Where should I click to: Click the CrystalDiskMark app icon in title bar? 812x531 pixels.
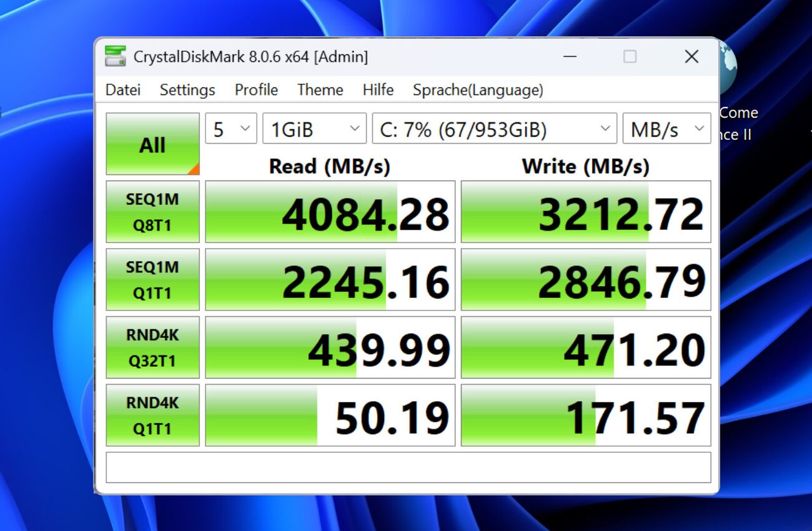(116, 57)
